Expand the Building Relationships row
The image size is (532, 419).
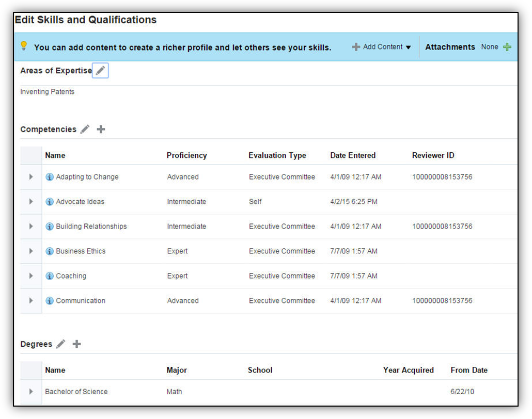point(31,227)
